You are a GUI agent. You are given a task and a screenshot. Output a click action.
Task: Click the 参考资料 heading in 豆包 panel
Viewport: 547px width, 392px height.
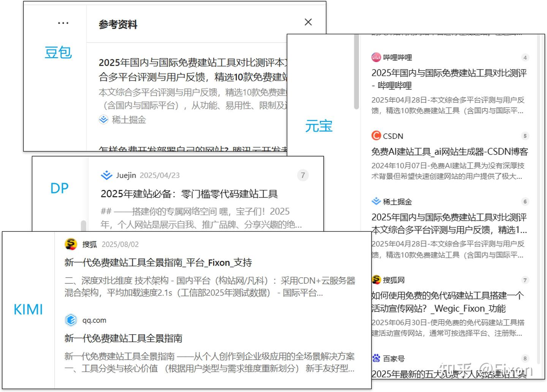[x=118, y=25]
